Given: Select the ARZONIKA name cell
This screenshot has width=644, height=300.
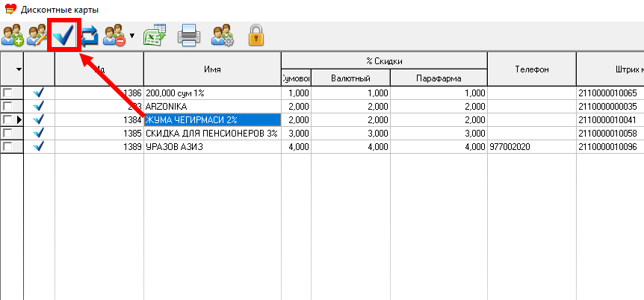Looking at the screenshot, I should 212,107.
